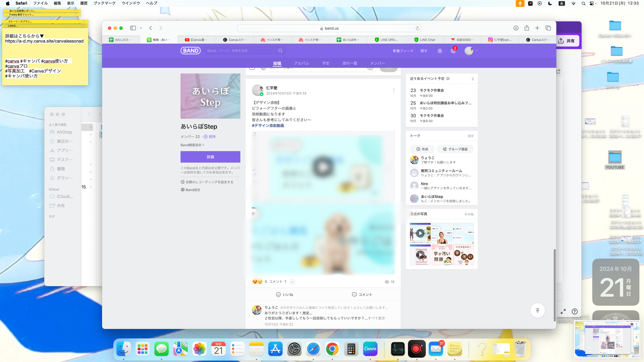Switch to メンバー tab
The width and height of the screenshot is (644, 362).
click(x=378, y=63)
